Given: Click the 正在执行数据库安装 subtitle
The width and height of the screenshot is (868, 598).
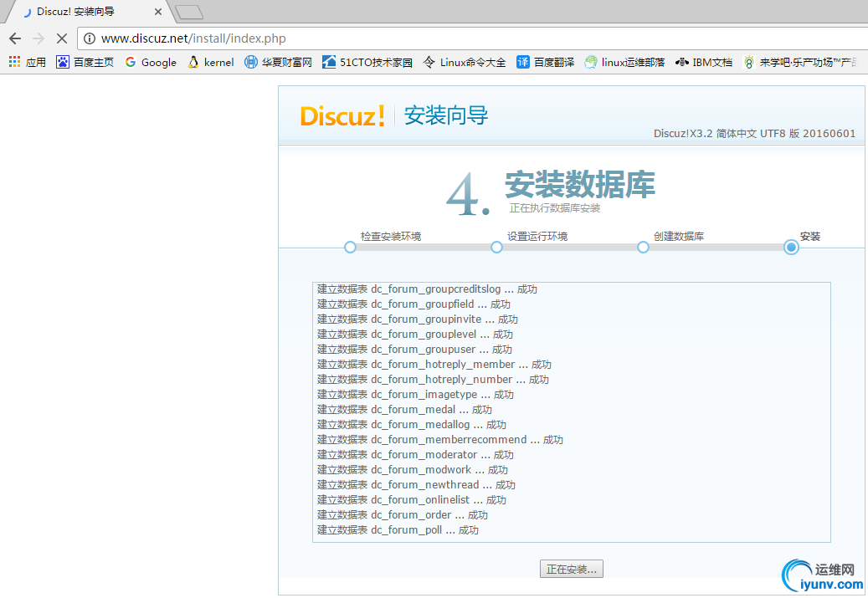Looking at the screenshot, I should point(555,208).
